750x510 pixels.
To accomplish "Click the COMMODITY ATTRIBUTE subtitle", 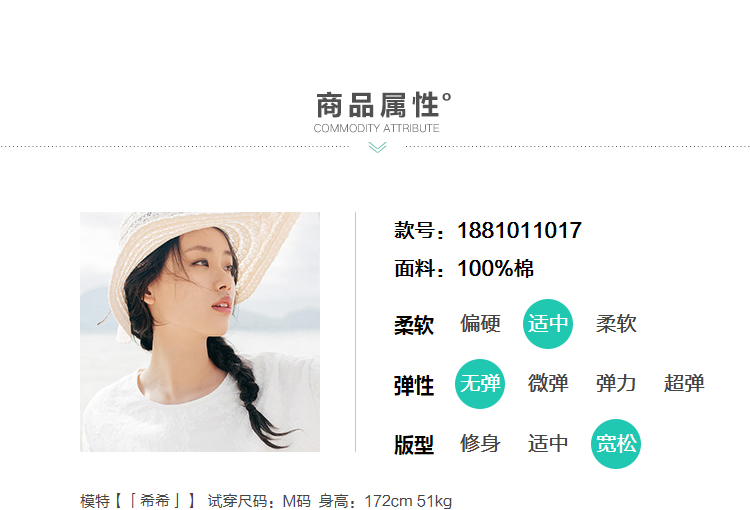I will point(376,128).
